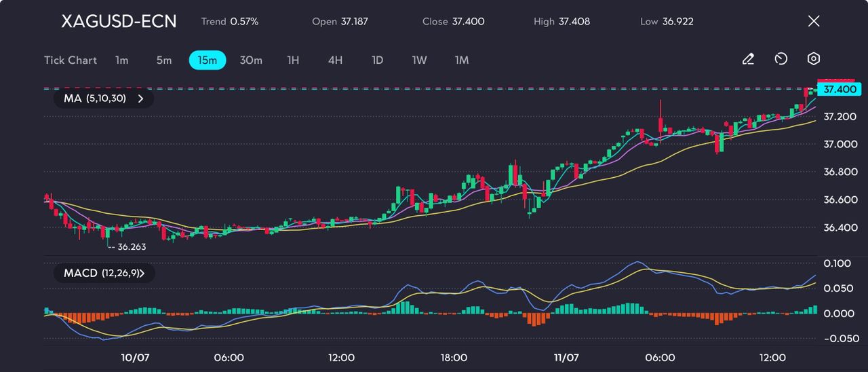The height and width of the screenshot is (372, 868).
Task: Switch to the 30m timeframe
Action: pos(251,60)
